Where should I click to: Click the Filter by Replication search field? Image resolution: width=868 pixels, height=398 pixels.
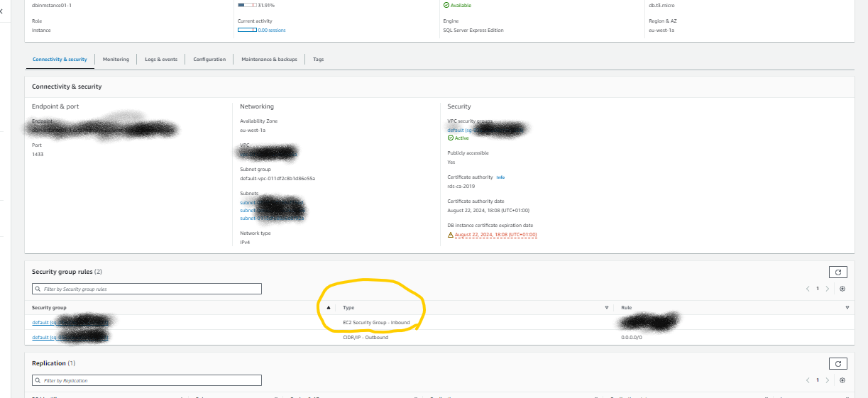point(147,380)
